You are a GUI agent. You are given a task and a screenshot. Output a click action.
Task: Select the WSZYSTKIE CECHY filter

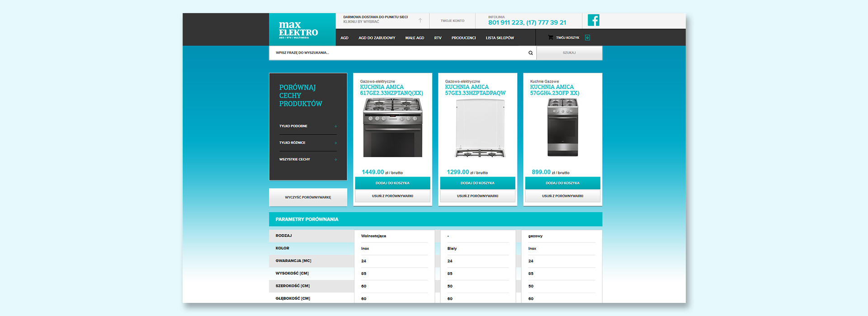(x=308, y=159)
